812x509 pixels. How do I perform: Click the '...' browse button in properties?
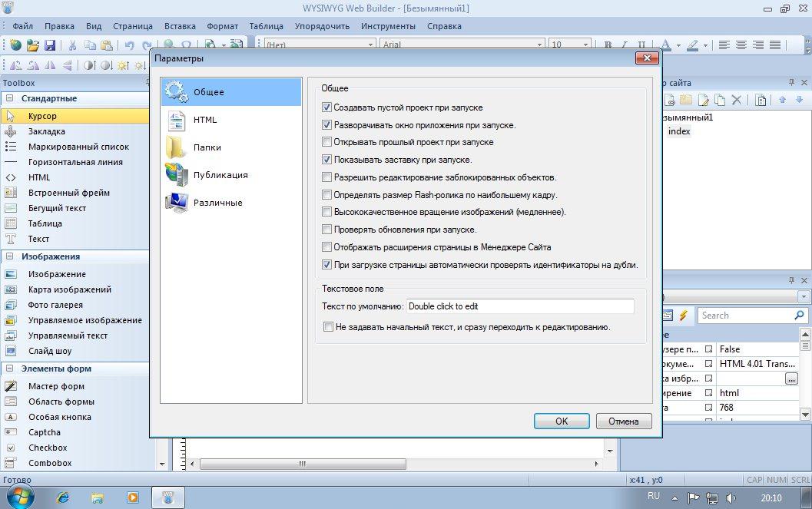click(x=791, y=378)
